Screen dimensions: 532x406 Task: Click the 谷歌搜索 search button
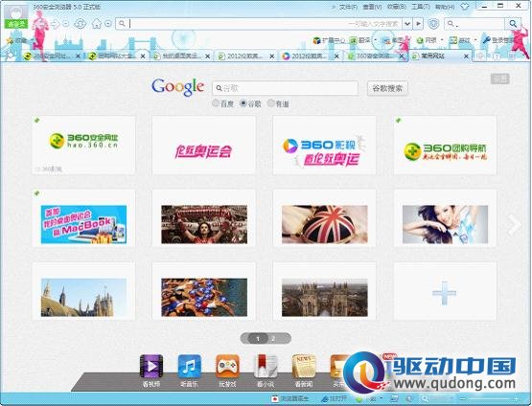387,88
